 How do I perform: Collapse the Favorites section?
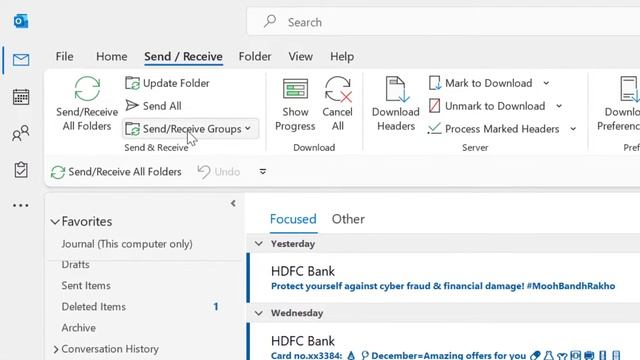pyautogui.click(x=55, y=222)
